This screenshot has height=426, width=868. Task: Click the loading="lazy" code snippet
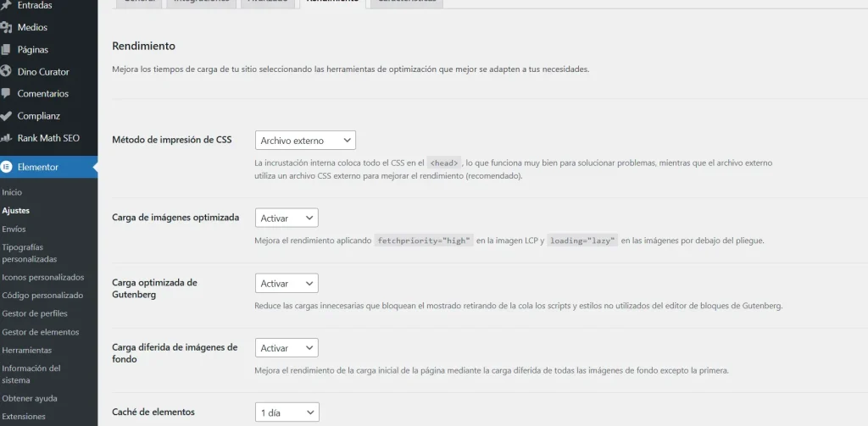click(581, 241)
